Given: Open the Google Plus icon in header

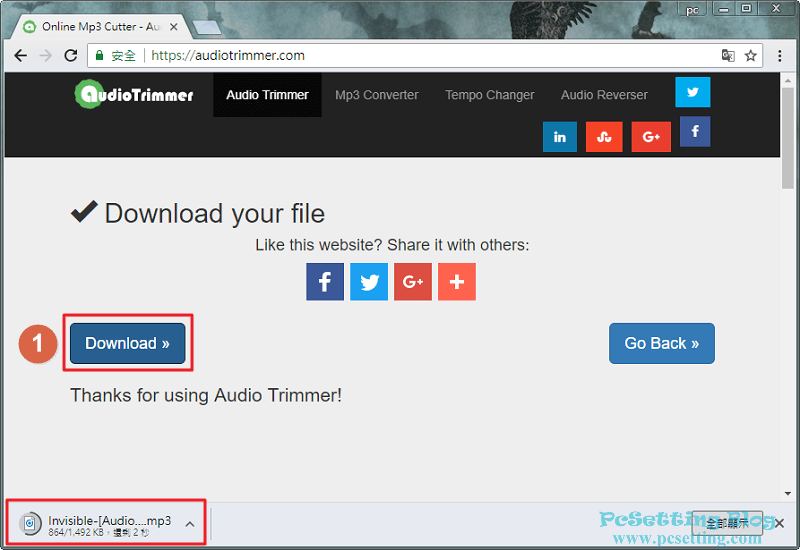Looking at the screenshot, I should 651,137.
